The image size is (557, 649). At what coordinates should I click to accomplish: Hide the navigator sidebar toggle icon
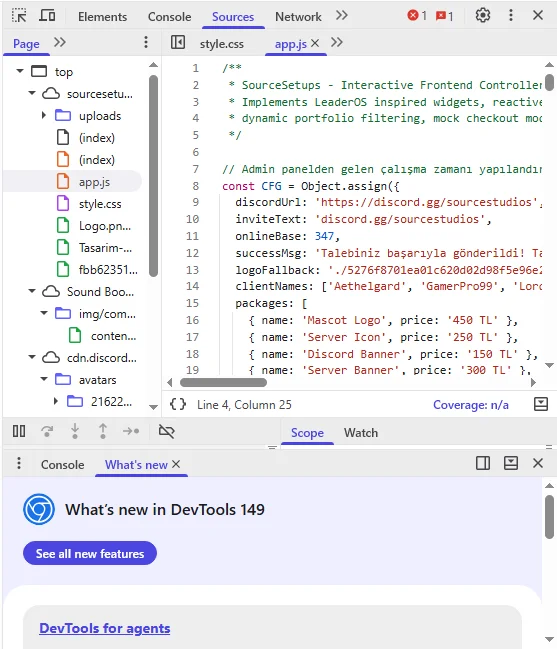178,42
